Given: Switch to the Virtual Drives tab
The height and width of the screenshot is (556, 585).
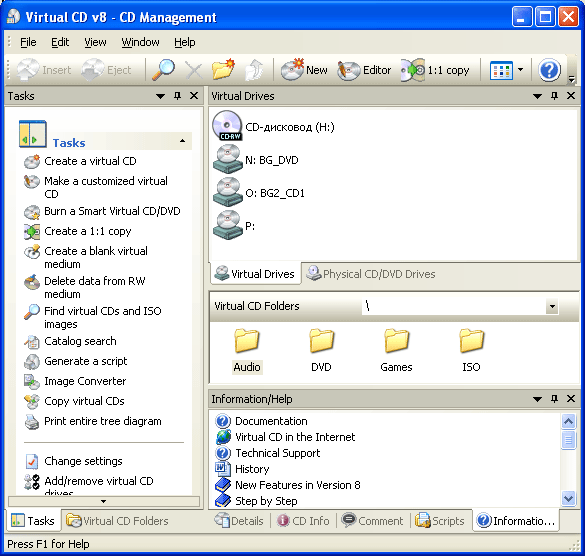Looking at the screenshot, I should pos(256,274).
